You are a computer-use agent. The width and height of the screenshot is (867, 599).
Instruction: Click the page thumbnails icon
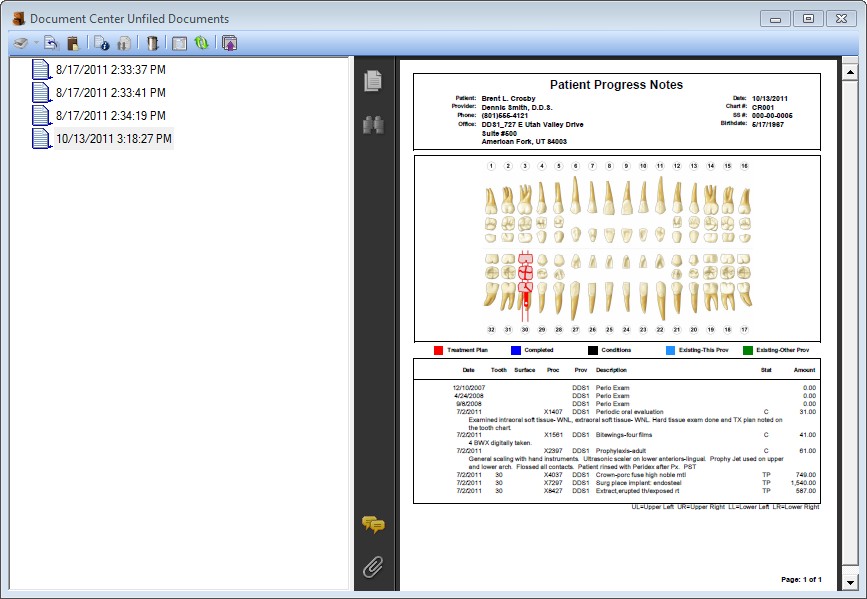(x=373, y=81)
